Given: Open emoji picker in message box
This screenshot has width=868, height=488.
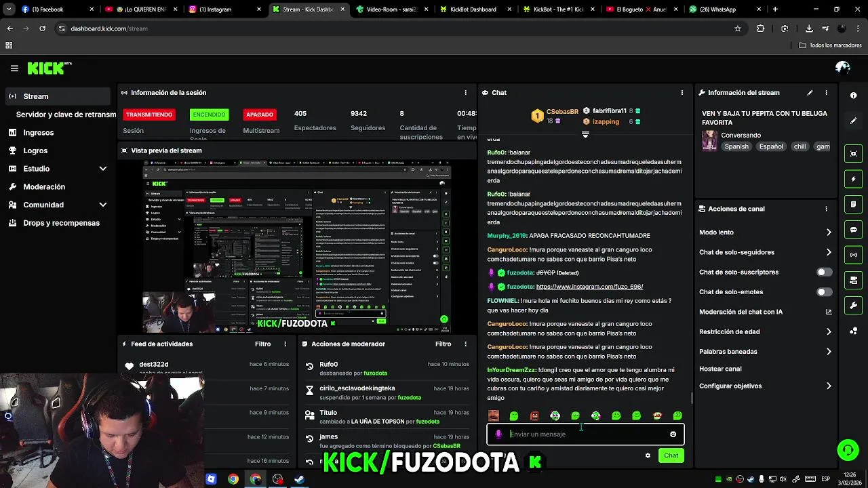Looking at the screenshot, I should click(673, 434).
